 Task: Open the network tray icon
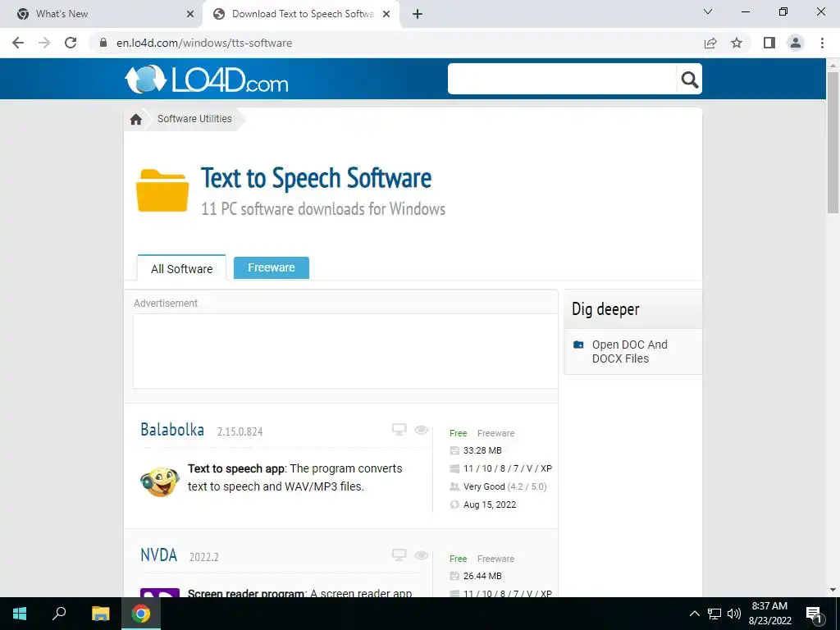714,614
